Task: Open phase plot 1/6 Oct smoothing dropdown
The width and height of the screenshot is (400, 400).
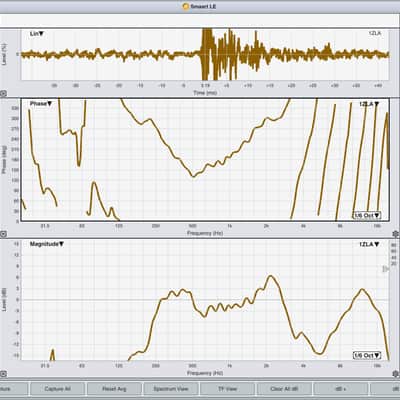Action: tap(367, 215)
